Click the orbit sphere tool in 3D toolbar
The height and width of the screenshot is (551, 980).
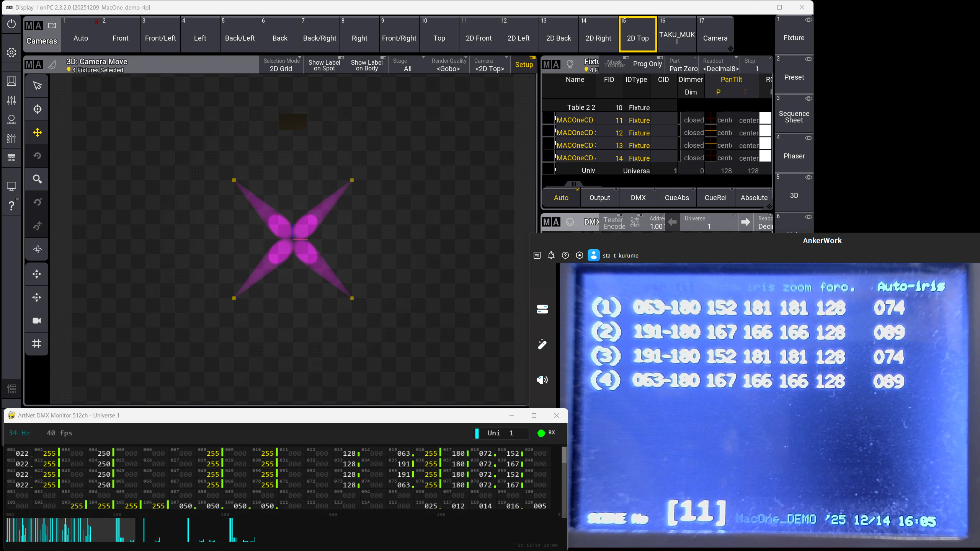click(x=37, y=249)
